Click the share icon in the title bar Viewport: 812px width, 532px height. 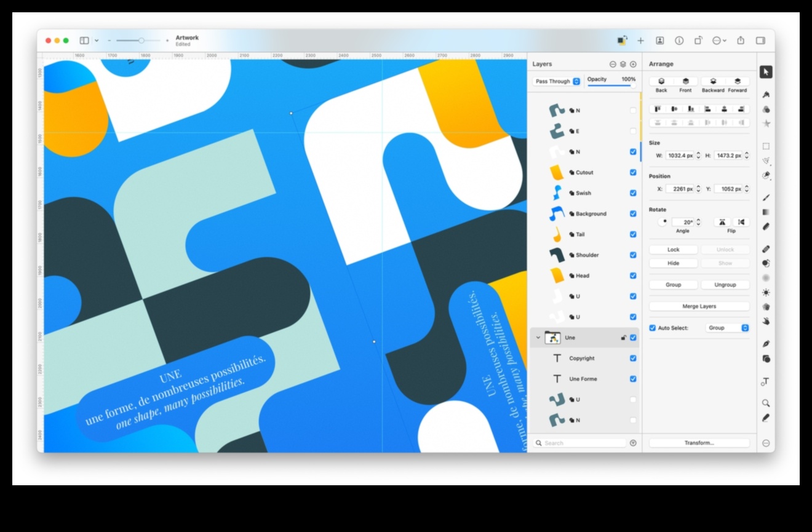(741, 41)
